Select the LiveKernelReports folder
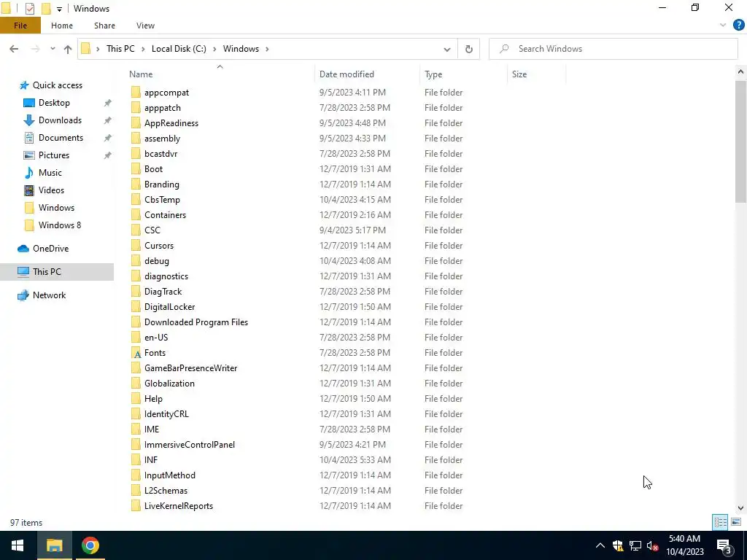Viewport: 747px width, 560px height. point(178,506)
